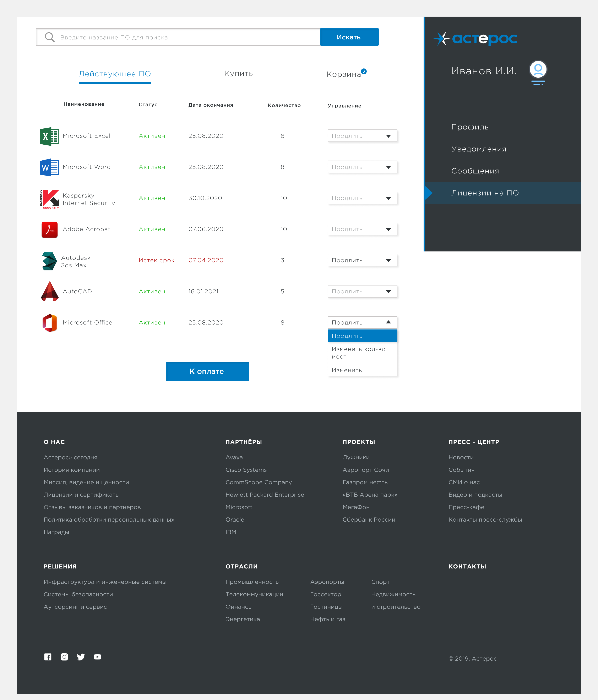Viewport: 598px width, 700px height.
Task: Click the Искать button
Action: pos(349,37)
